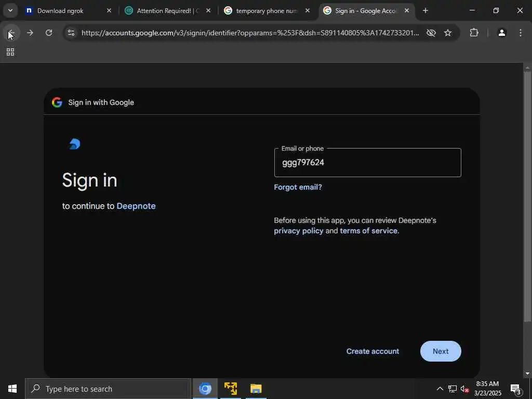Open File Explorer from the taskbar

pos(256,389)
